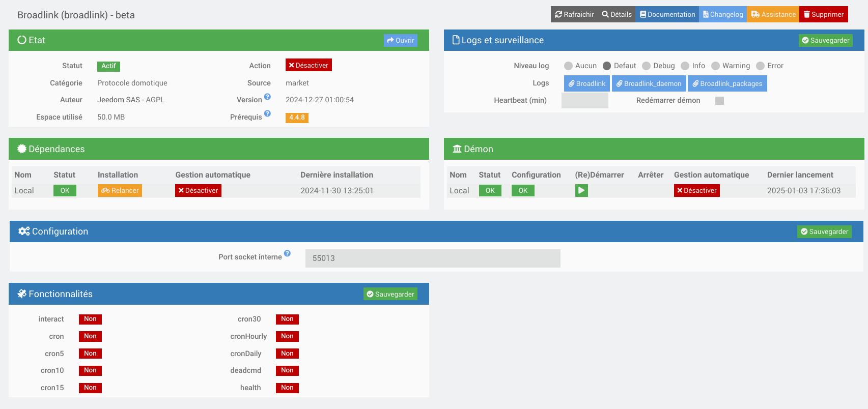The image size is (868, 409).
Task: Toggle the cronHourly Non button
Action: point(287,336)
